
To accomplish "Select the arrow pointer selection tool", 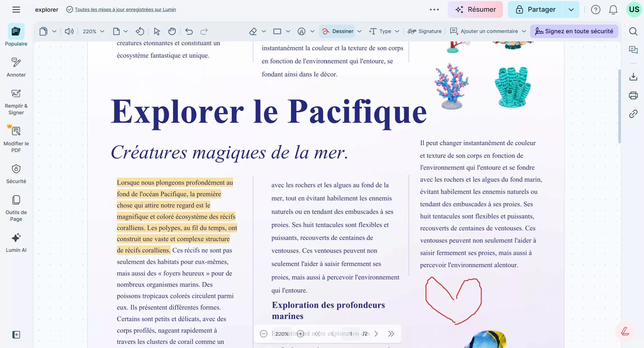I will tap(157, 31).
